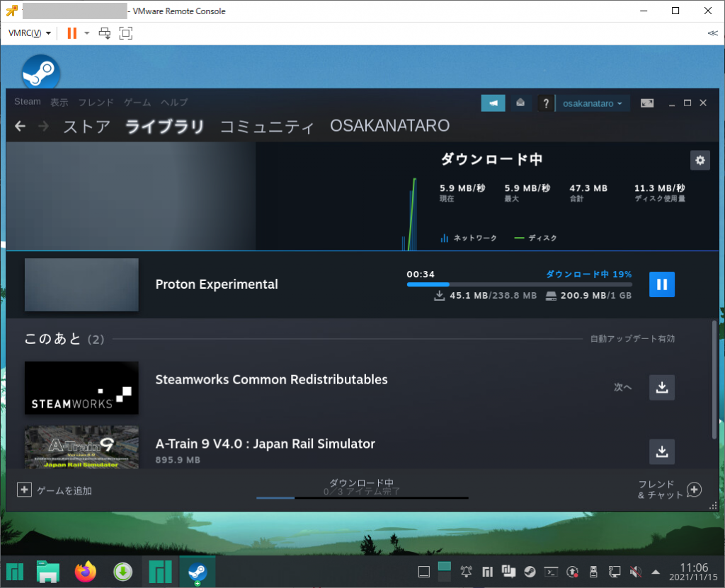Pause the Proton Experimental download
The width and height of the screenshot is (725, 588).
click(662, 284)
